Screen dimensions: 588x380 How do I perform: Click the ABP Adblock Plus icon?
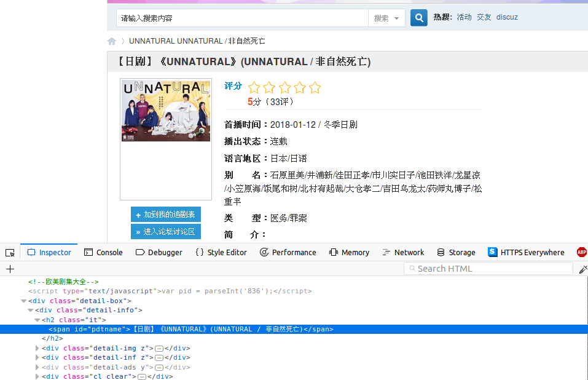tap(582, 253)
